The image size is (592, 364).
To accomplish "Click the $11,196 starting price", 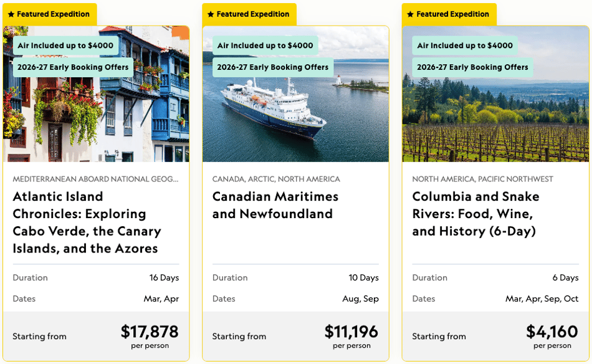I will pos(351,332).
